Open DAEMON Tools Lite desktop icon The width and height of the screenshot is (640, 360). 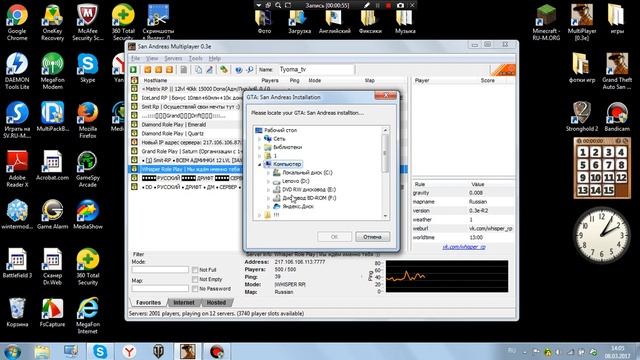coord(17,71)
